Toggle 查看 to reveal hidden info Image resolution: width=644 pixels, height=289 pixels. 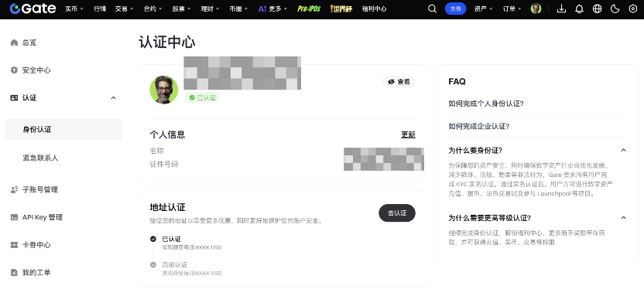(x=399, y=82)
